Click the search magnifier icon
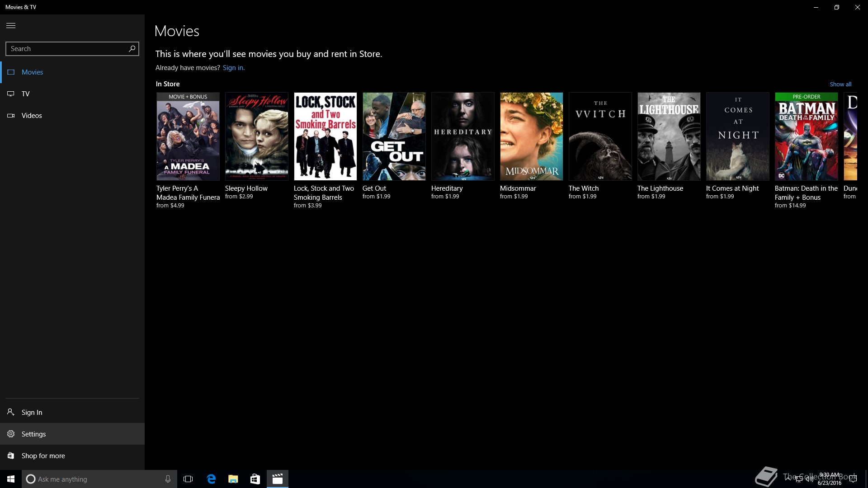Screen dimensions: 868x488 (132, 48)
